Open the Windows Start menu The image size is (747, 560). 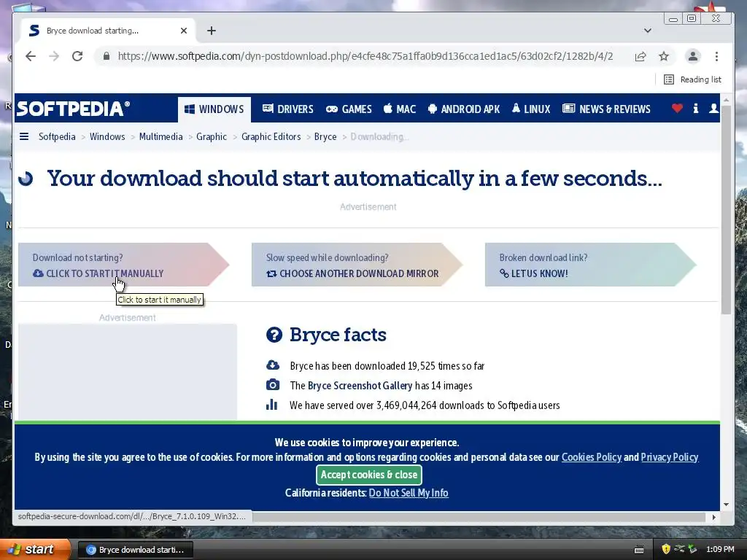[35, 550]
